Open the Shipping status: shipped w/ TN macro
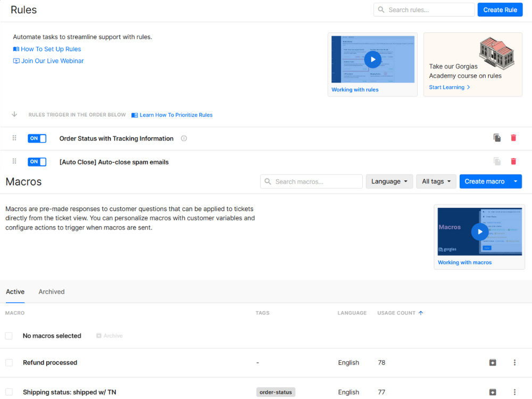532x399 pixels. click(x=70, y=392)
